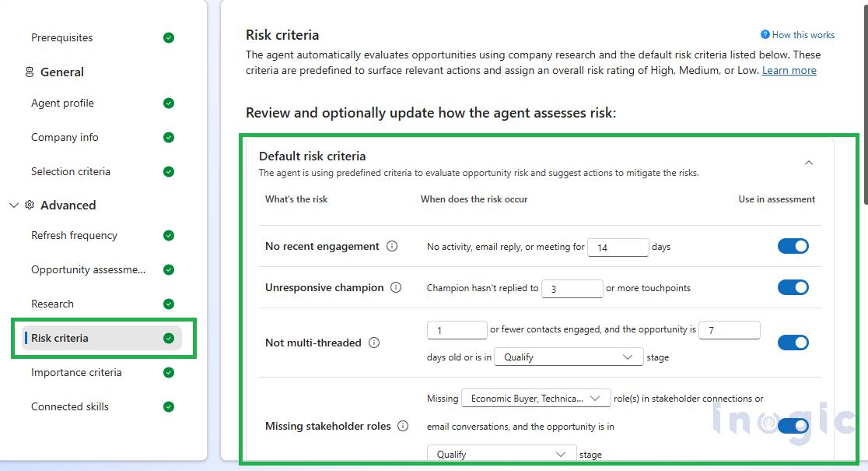Screen dimensions: 868x471
Task: Click the green check beside Risk criteria
Action: pyautogui.click(x=169, y=339)
